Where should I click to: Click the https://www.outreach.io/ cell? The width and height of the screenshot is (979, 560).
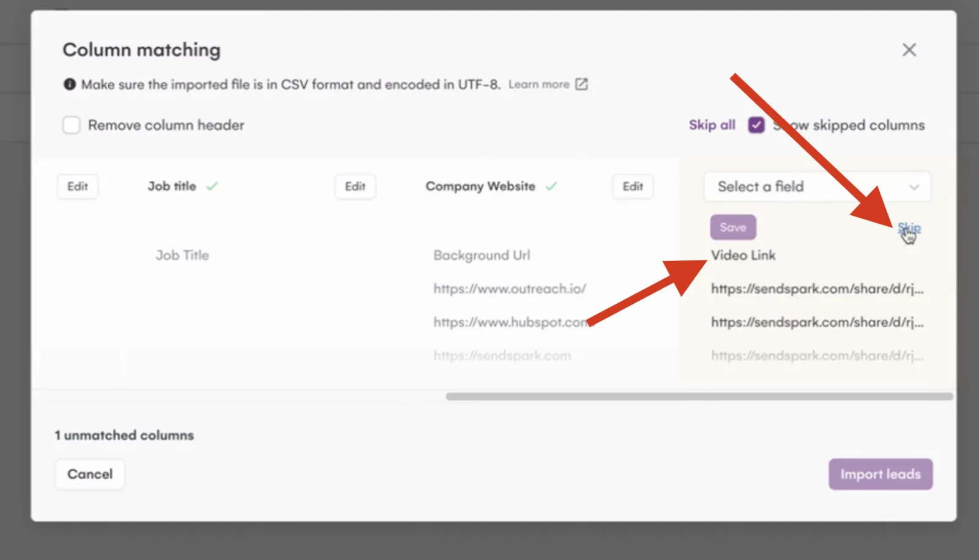pos(510,289)
